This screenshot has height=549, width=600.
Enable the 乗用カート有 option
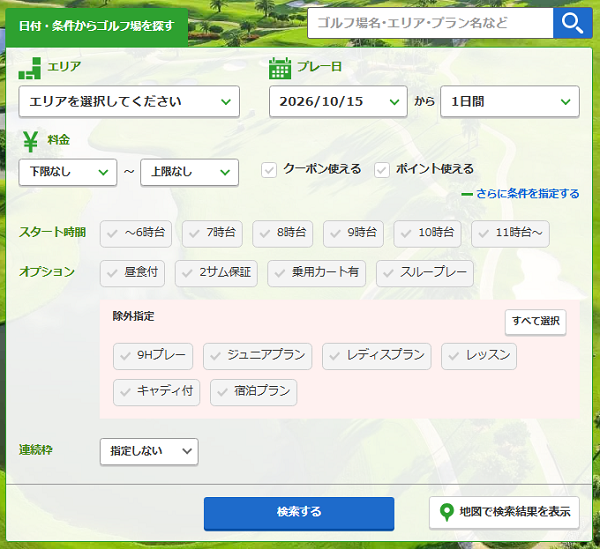[316, 274]
